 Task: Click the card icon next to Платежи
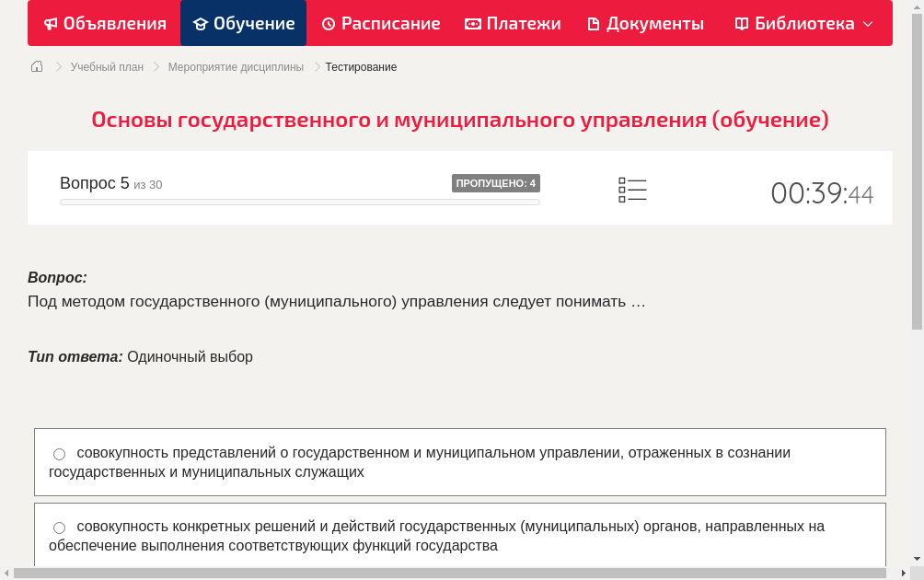(x=473, y=23)
